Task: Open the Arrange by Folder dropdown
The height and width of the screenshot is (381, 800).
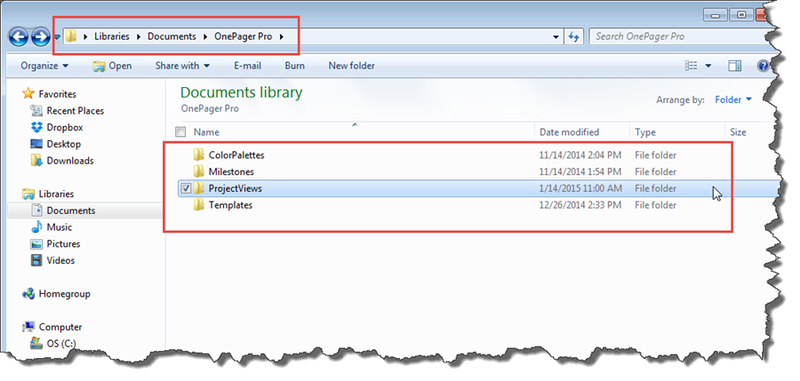Action: 733,100
